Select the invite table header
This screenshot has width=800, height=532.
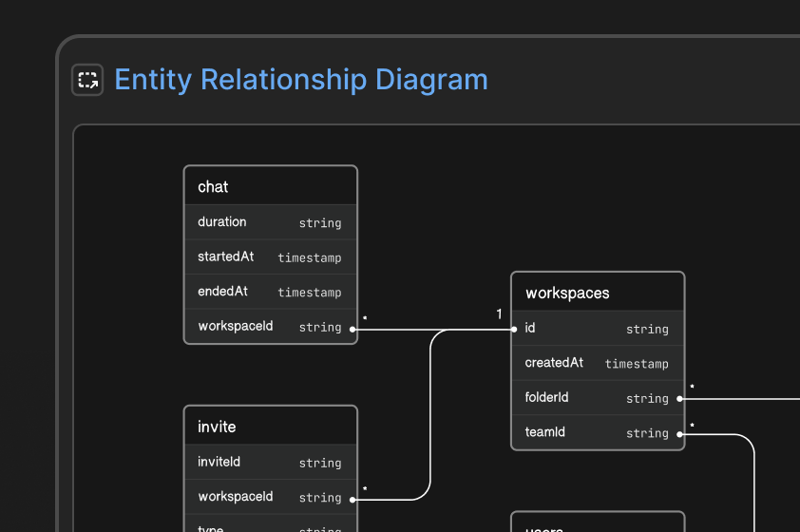pos(271,426)
